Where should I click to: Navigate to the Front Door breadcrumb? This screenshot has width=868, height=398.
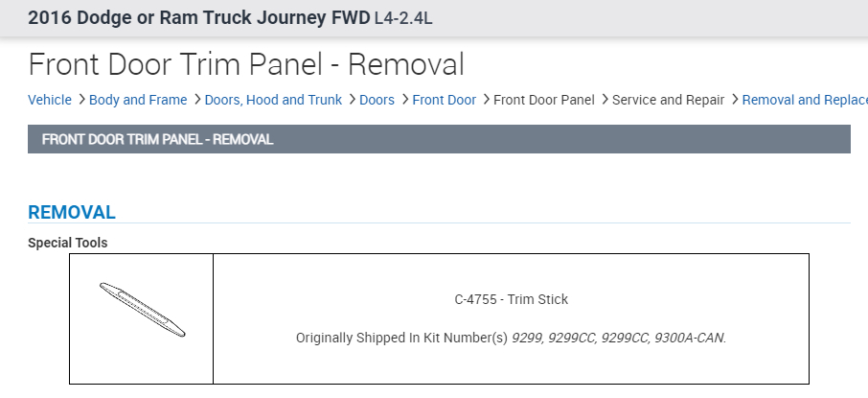pyautogui.click(x=444, y=100)
